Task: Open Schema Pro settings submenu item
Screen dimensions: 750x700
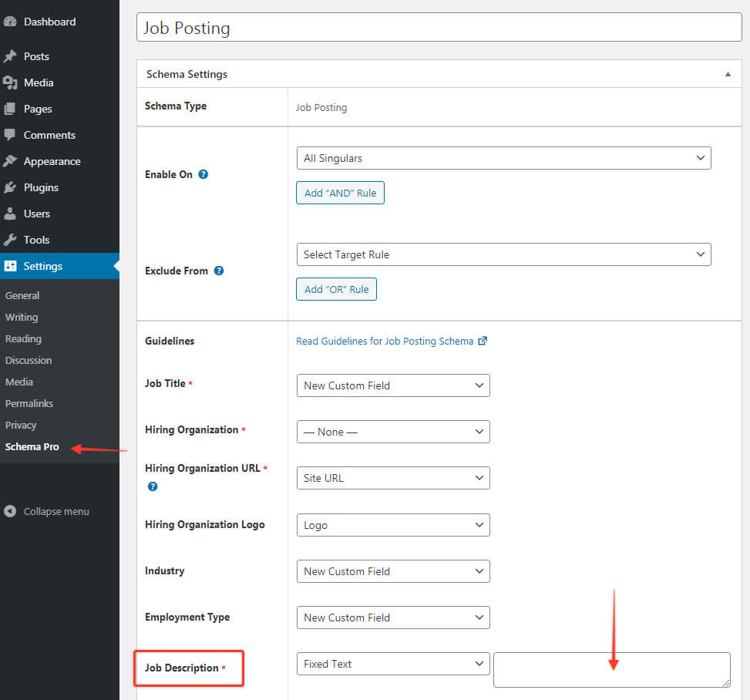Action: (x=32, y=446)
